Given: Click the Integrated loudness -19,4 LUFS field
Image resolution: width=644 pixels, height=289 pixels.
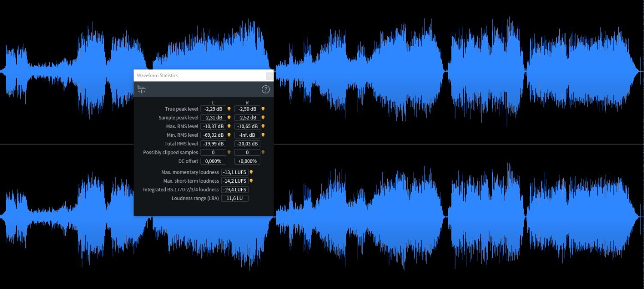Looking at the screenshot, I should 234,190.
